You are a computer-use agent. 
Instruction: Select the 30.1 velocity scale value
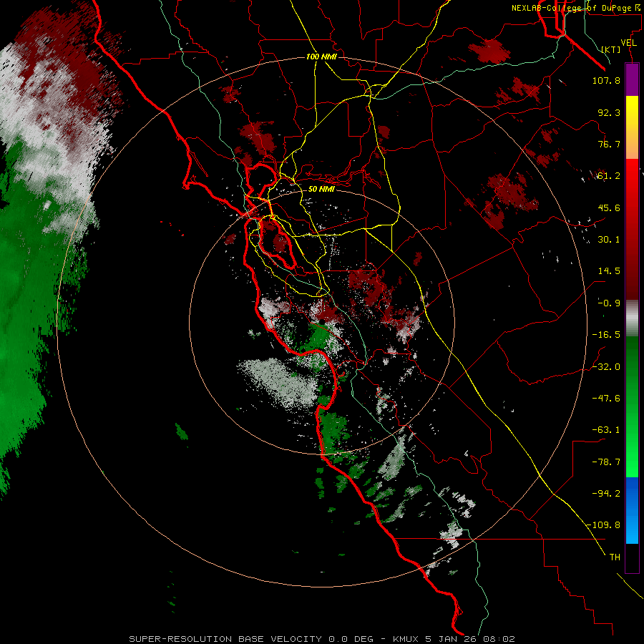[609, 240]
